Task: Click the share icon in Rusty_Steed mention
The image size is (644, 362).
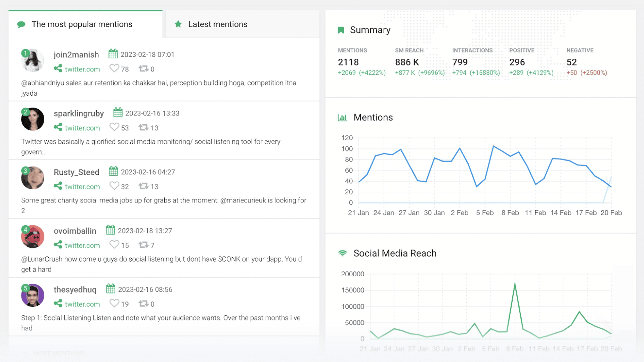Action: click(x=58, y=186)
